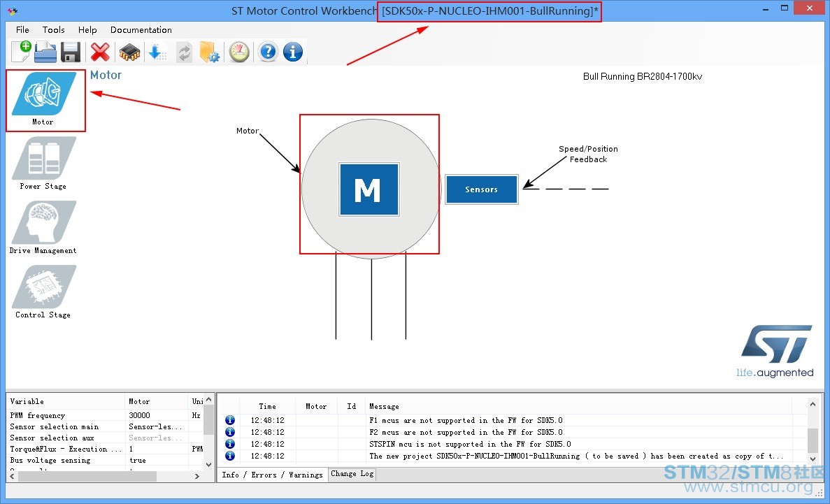830x504 pixels.
Task: Click info icon of F1 mcus message
Action: (x=230, y=420)
